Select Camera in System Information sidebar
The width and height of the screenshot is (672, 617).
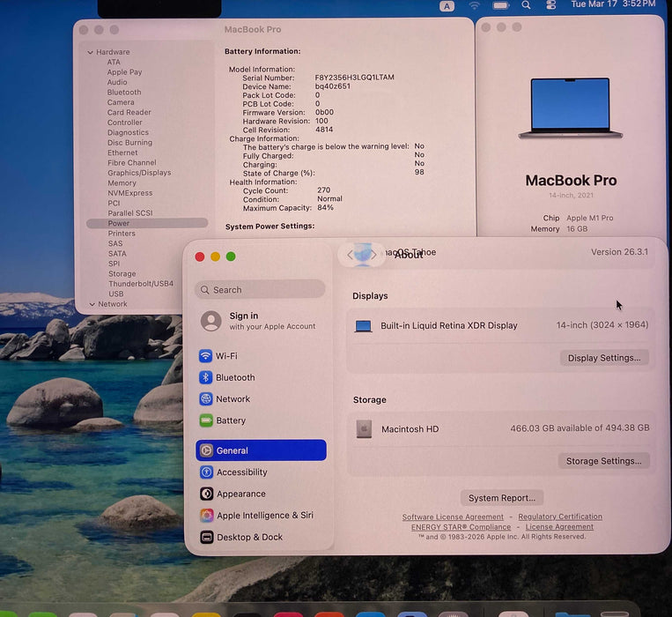pyautogui.click(x=121, y=102)
